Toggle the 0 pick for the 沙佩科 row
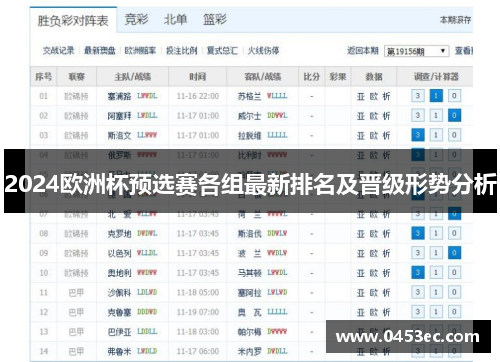 454,292
